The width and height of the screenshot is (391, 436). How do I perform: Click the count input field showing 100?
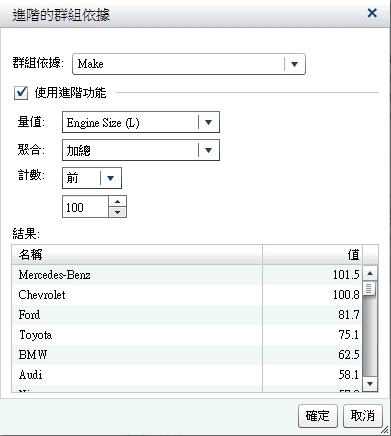point(85,207)
